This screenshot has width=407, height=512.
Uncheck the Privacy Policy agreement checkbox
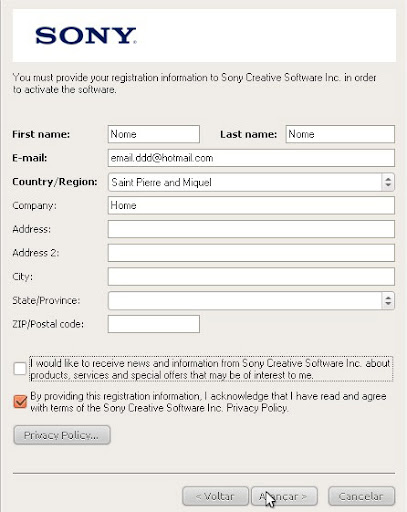pos(20,402)
